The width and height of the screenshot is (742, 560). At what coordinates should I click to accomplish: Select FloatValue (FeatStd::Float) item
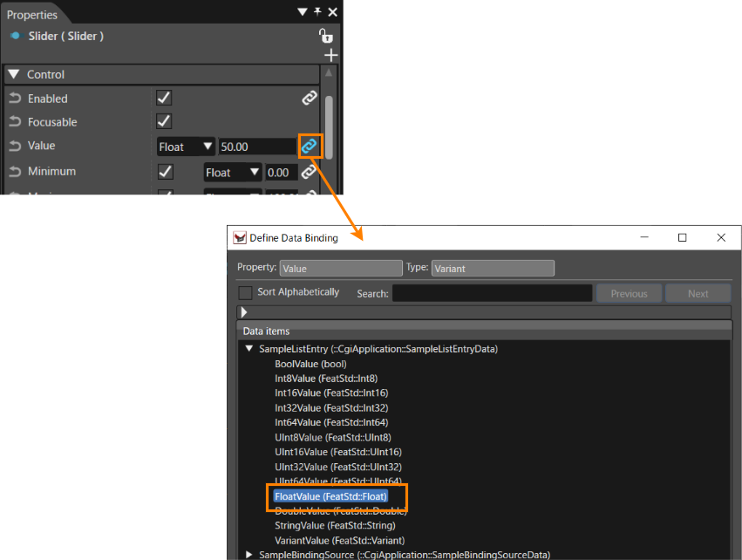click(330, 496)
